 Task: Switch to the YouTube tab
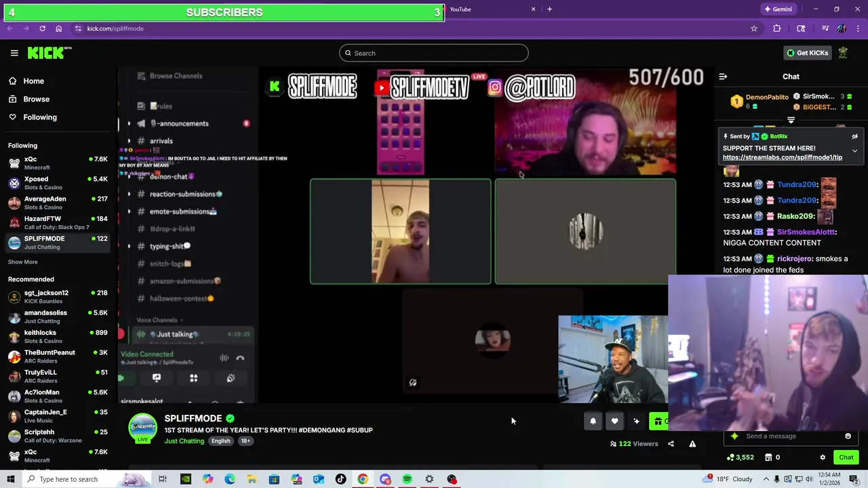(x=492, y=9)
